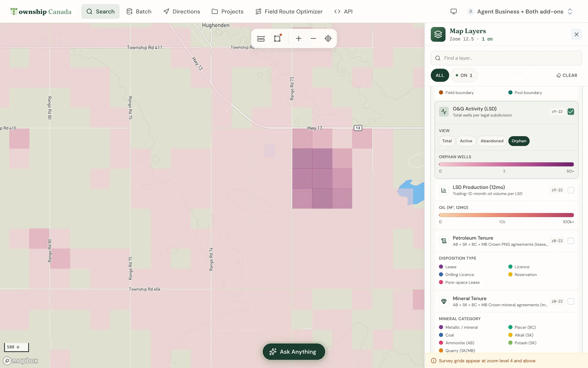This screenshot has height=368, width=588.
Task: Open the Batch tab
Action: tap(139, 12)
